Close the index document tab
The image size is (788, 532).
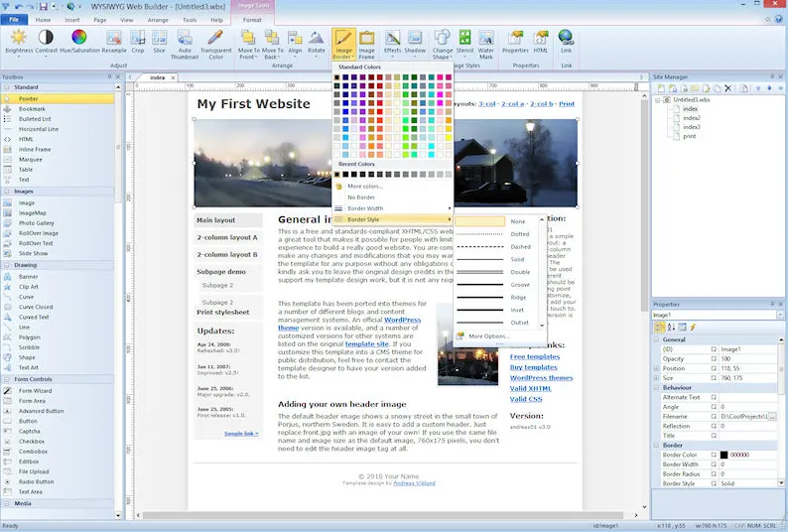coord(173,77)
